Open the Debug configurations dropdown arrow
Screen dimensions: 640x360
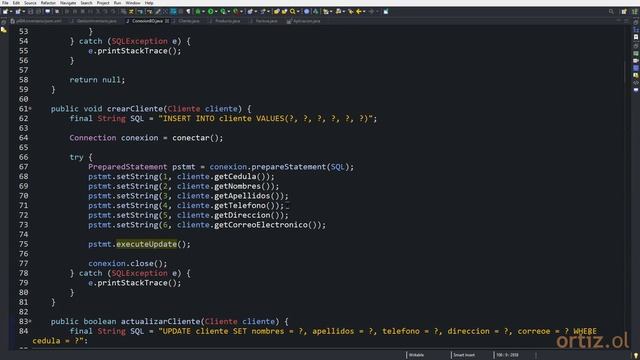point(203,11)
